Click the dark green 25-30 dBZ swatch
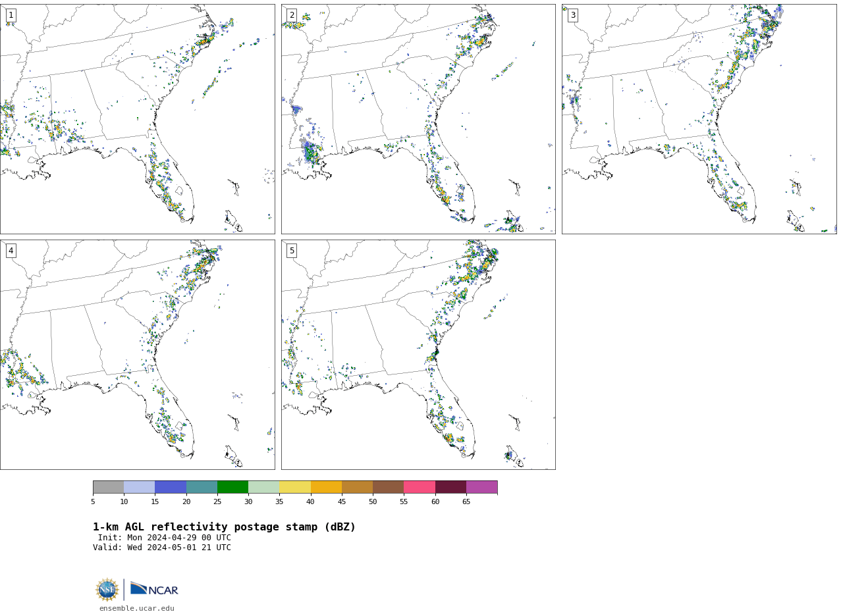 (232, 487)
